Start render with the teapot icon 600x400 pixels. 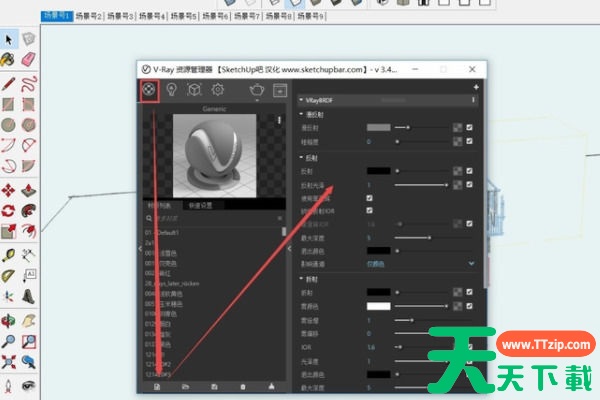257,90
